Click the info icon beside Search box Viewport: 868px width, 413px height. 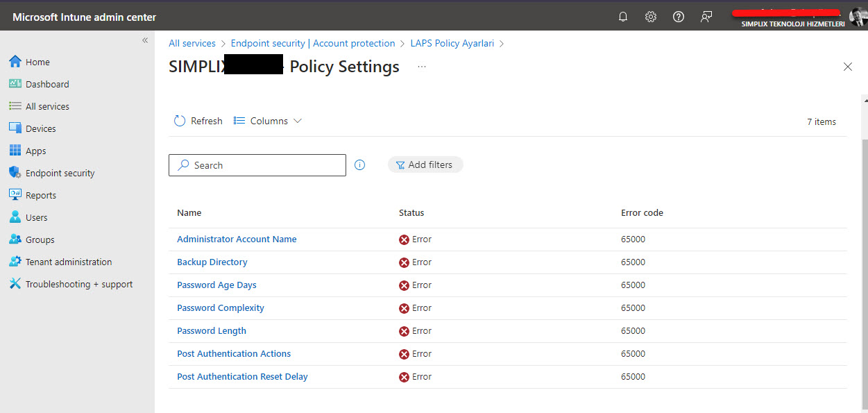tap(359, 165)
